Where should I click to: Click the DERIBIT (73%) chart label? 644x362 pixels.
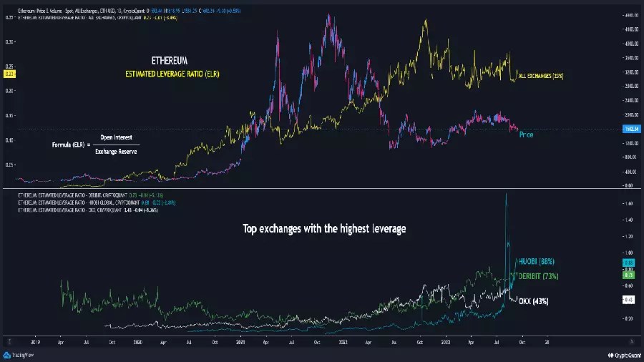click(538, 276)
